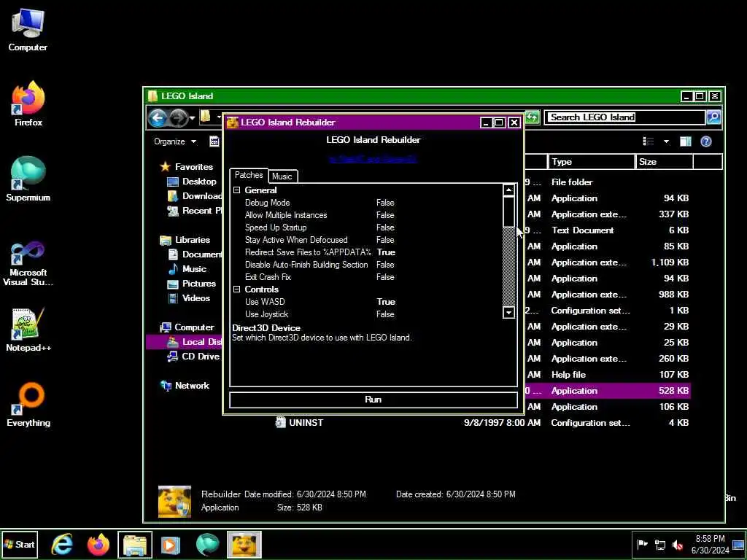Click the Rebuilder thumbnail in details pane
Image resolution: width=747 pixels, height=560 pixels.
point(174,502)
